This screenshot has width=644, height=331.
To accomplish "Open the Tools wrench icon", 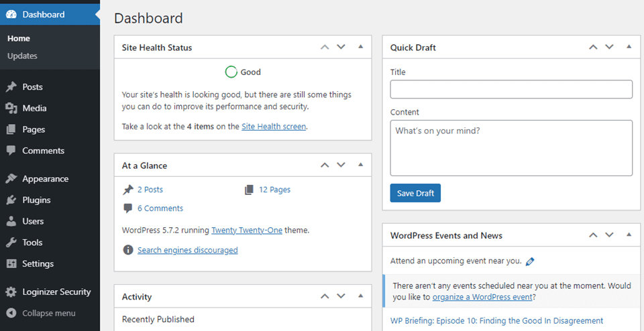I will pyautogui.click(x=11, y=243).
